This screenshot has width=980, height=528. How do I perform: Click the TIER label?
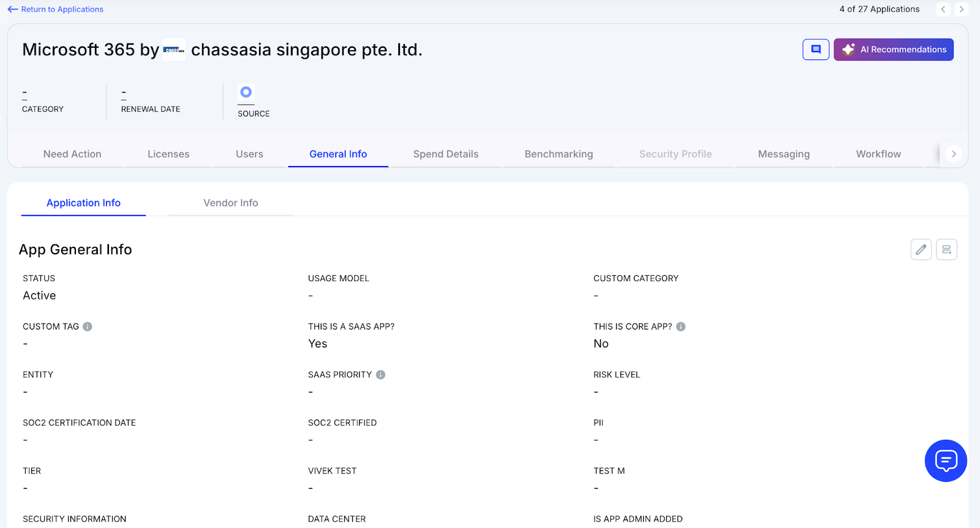click(32, 471)
